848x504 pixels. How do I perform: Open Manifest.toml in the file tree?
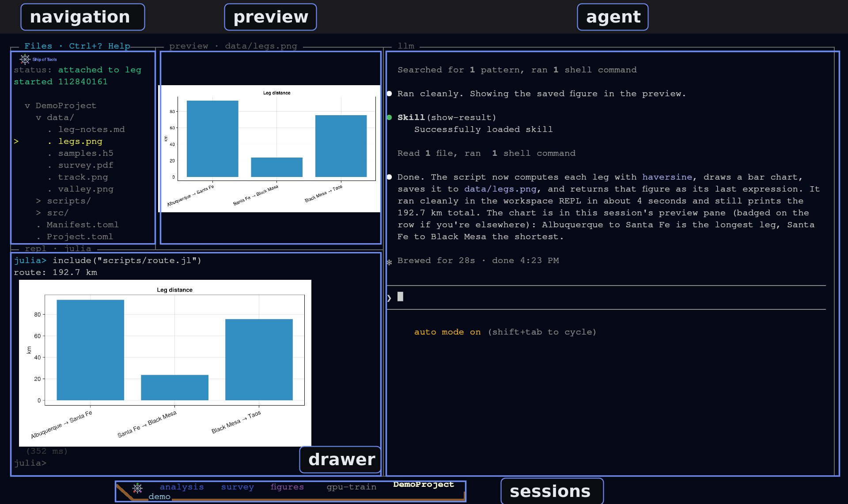click(x=83, y=225)
